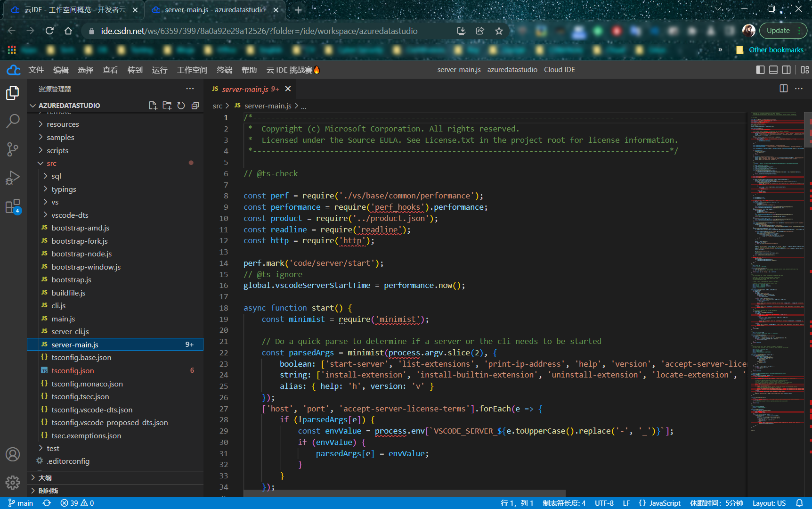
Task: Open the Source Control view
Action: click(x=13, y=149)
